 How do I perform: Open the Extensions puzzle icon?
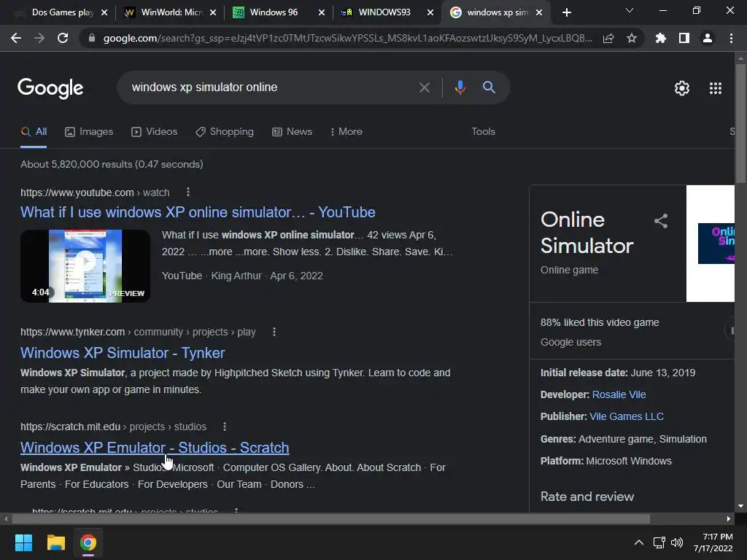coord(661,38)
